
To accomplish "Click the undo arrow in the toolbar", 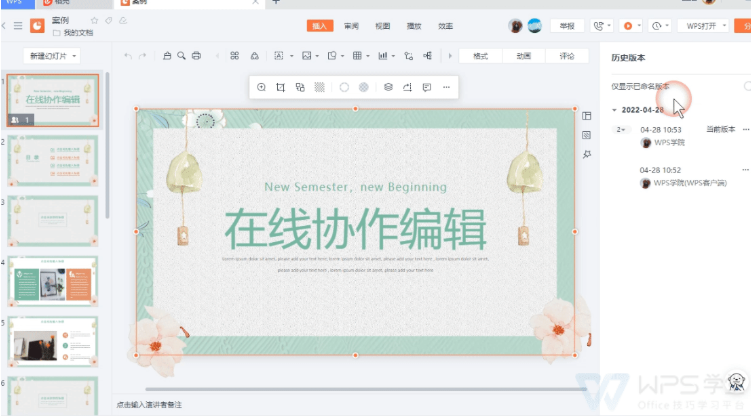I will tap(128, 56).
